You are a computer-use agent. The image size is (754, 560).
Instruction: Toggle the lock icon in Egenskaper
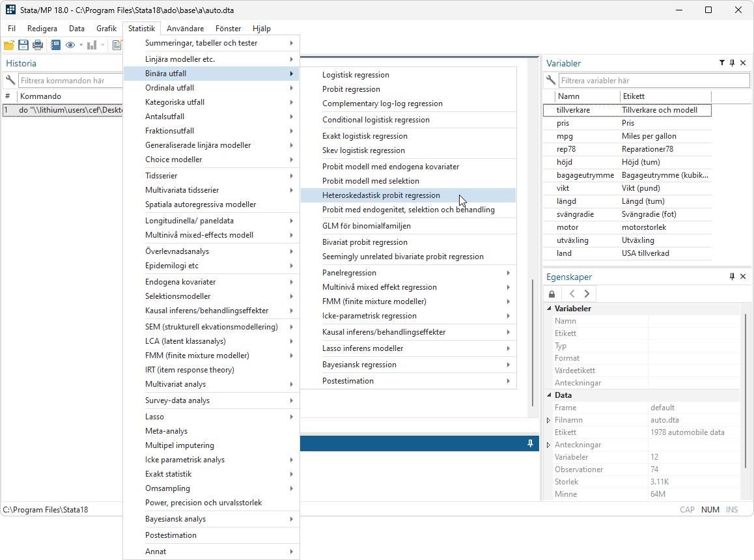(x=552, y=294)
